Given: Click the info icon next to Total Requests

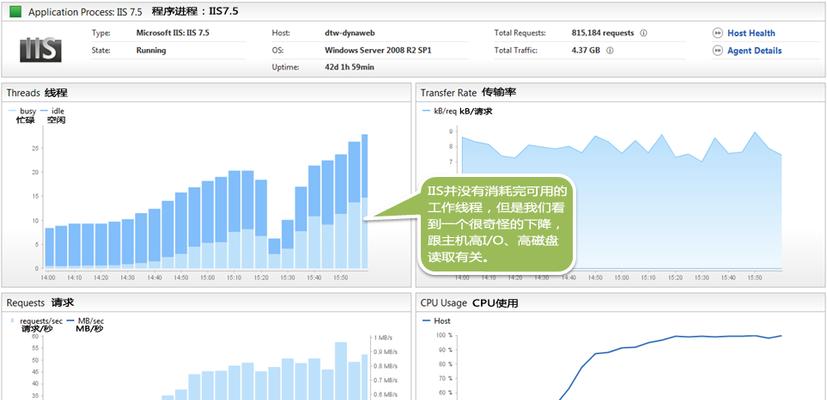Looking at the screenshot, I should (643, 33).
